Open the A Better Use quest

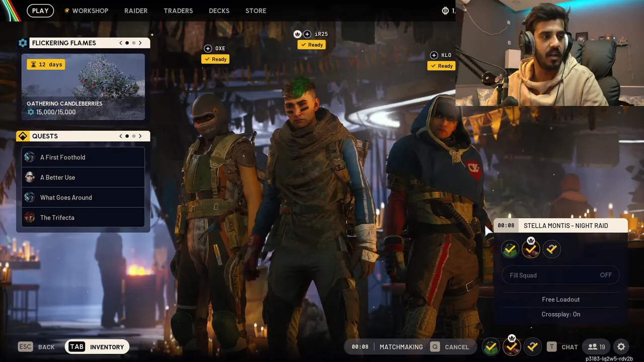click(83, 177)
